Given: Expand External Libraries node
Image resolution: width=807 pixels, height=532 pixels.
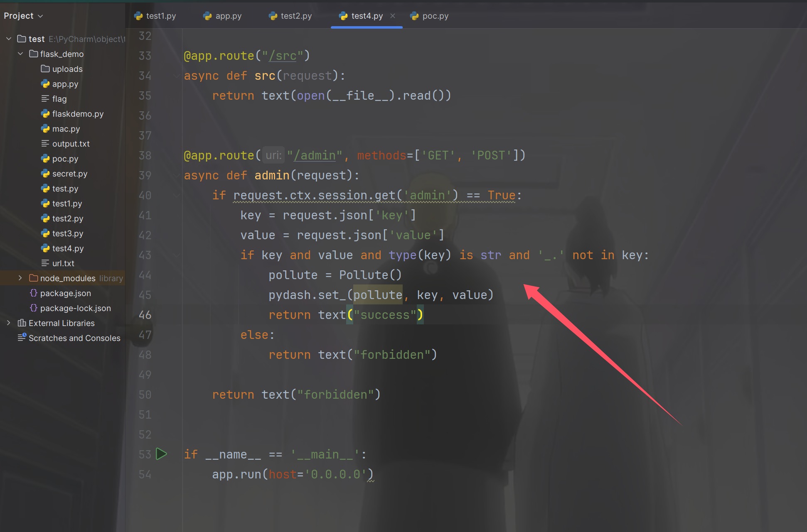Looking at the screenshot, I should pyautogui.click(x=9, y=323).
